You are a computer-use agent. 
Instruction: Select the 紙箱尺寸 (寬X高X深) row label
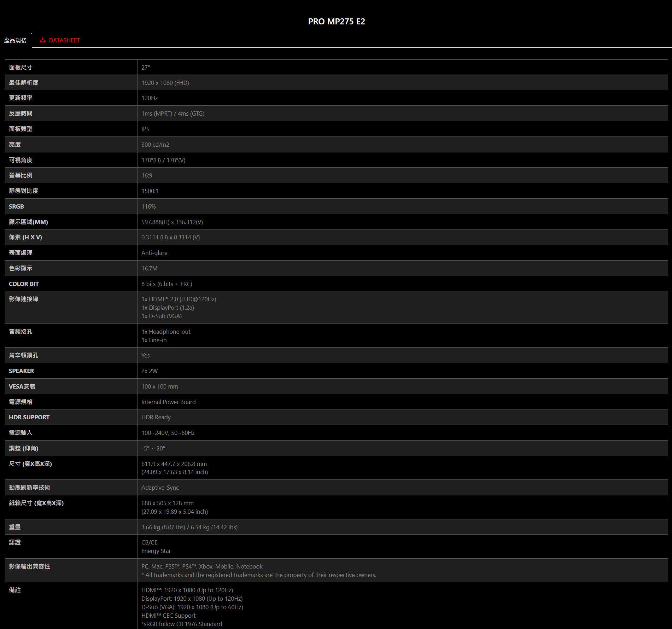pos(36,503)
